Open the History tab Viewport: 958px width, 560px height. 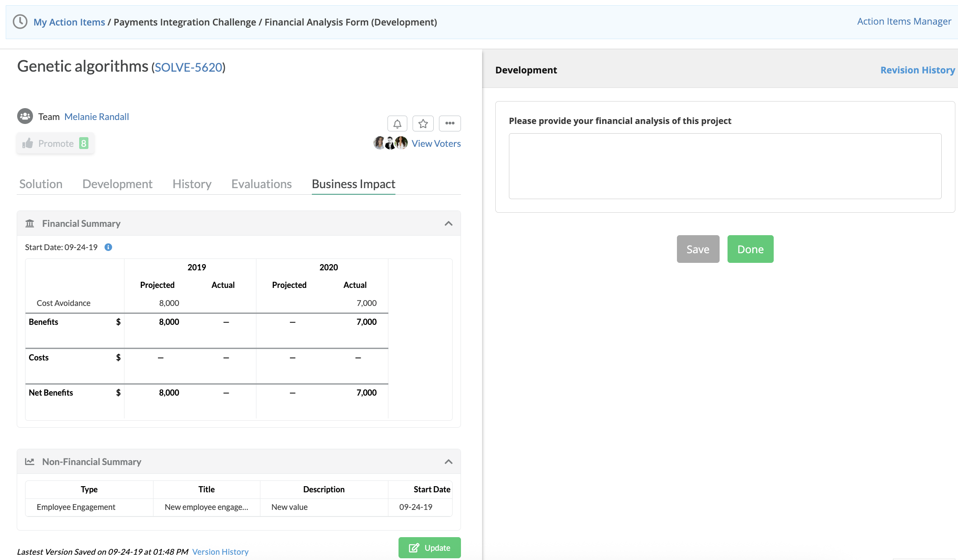(x=192, y=184)
